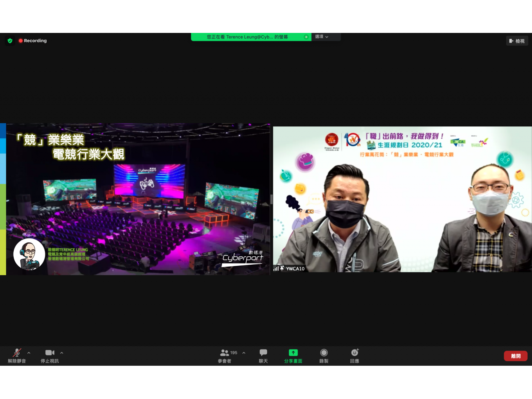Leave the meeting with red button
532x399 pixels.
tap(515, 356)
